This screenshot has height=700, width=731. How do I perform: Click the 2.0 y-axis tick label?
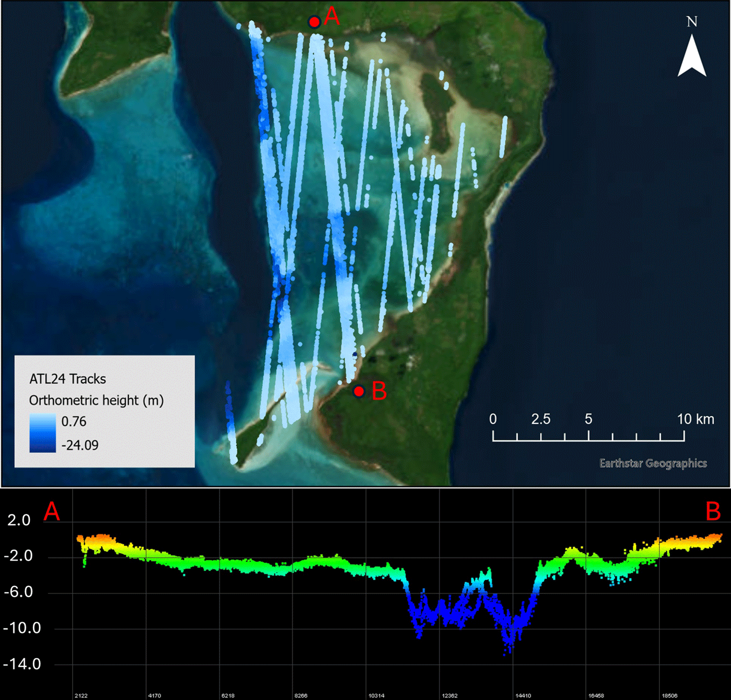[x=19, y=520]
